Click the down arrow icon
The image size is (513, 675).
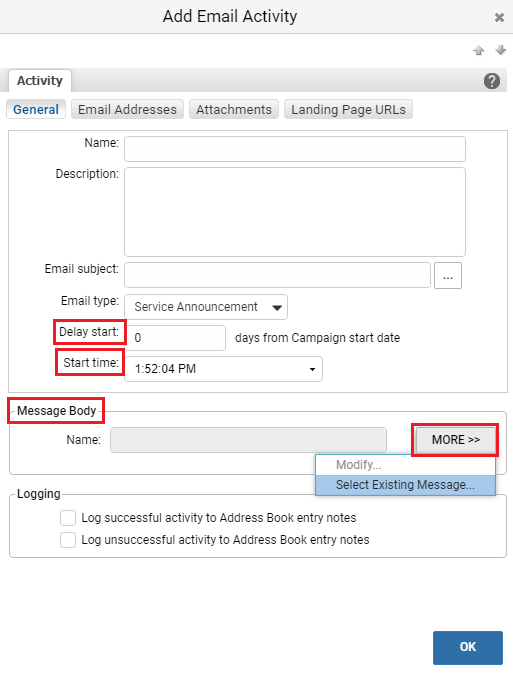(x=501, y=50)
